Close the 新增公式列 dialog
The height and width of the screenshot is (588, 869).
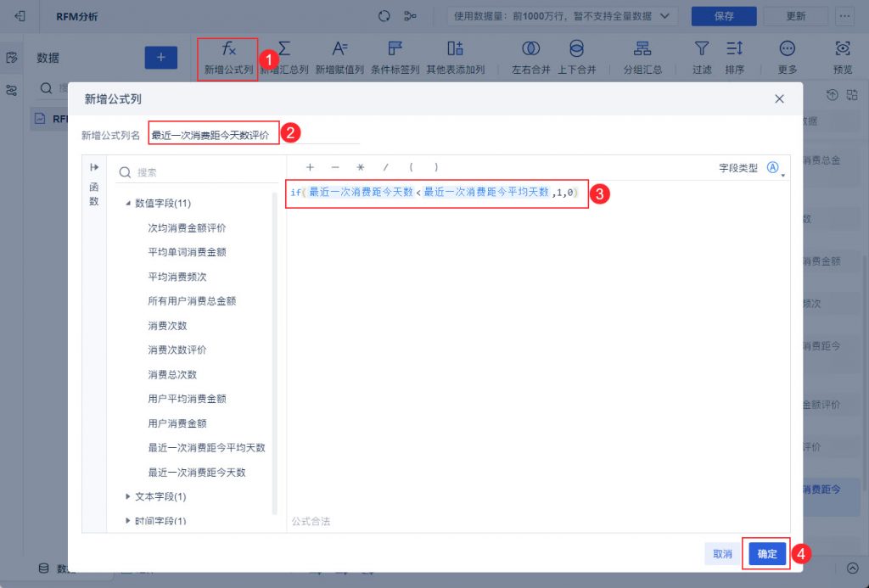(x=779, y=98)
